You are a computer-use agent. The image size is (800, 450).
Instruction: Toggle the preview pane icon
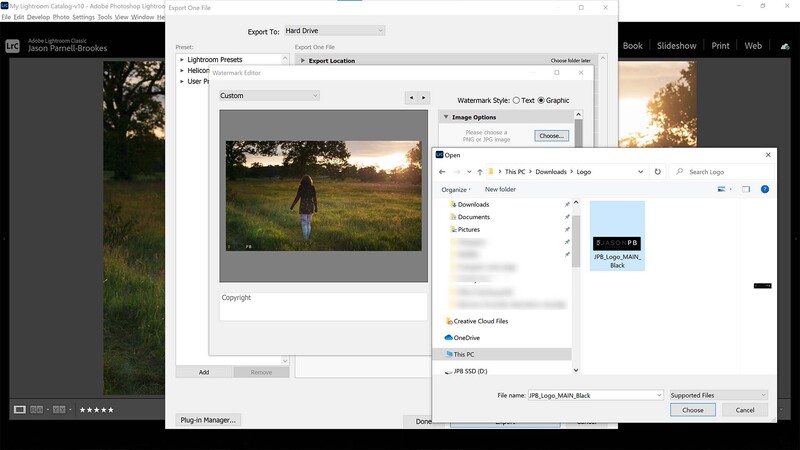[x=746, y=189]
